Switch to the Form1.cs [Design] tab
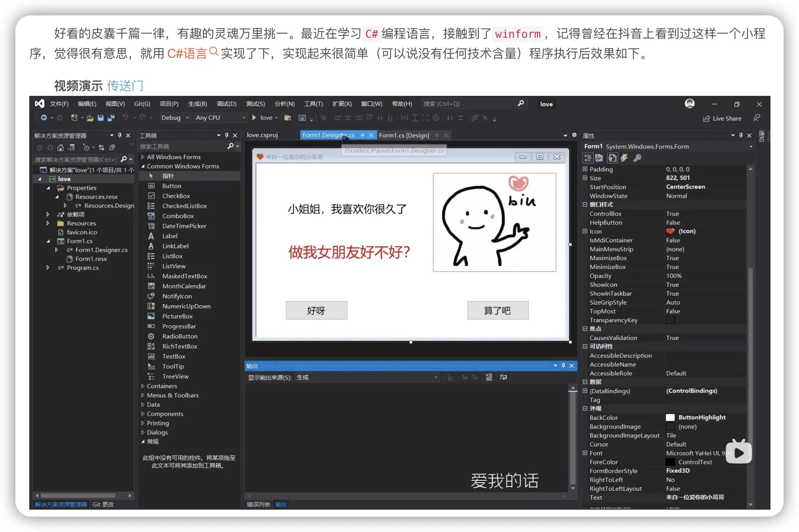Screen dimensions: 799x532 [404, 136]
